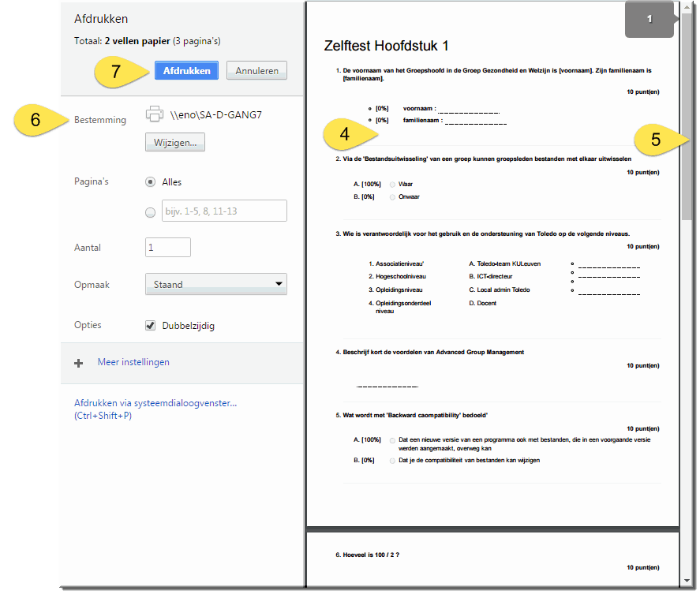Select the Alles pages radio button
This screenshot has height=594, width=700.
tap(151, 182)
